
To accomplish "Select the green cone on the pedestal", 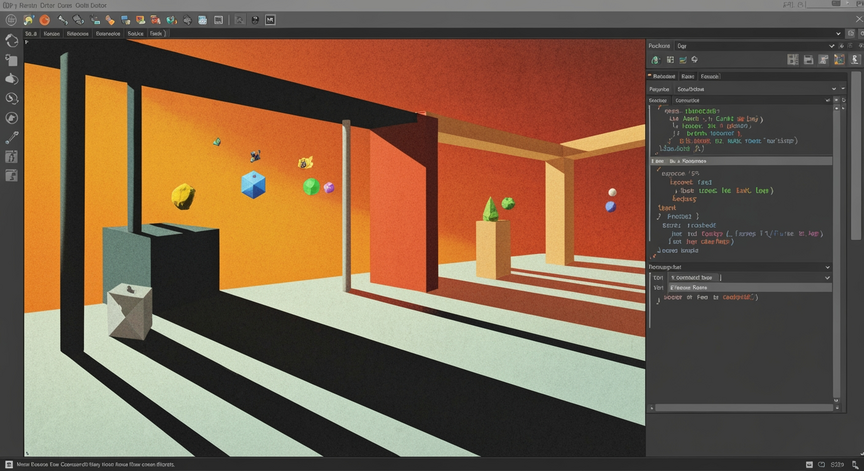I will 490,209.
